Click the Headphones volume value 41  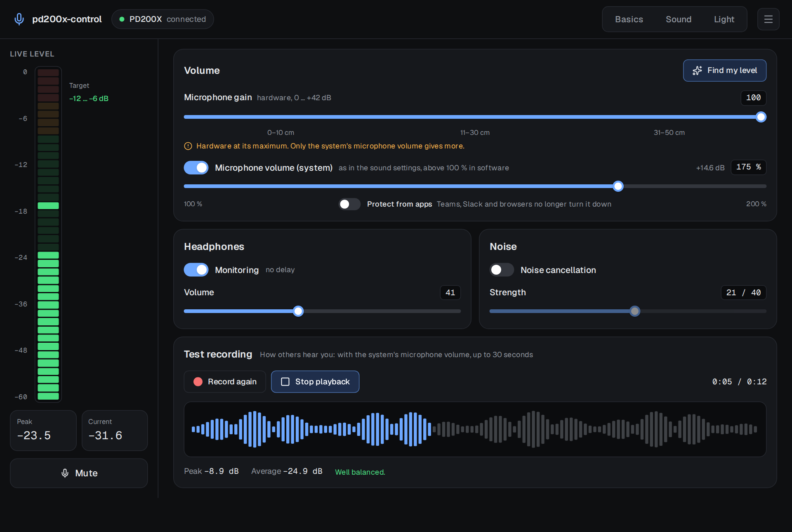pos(450,292)
